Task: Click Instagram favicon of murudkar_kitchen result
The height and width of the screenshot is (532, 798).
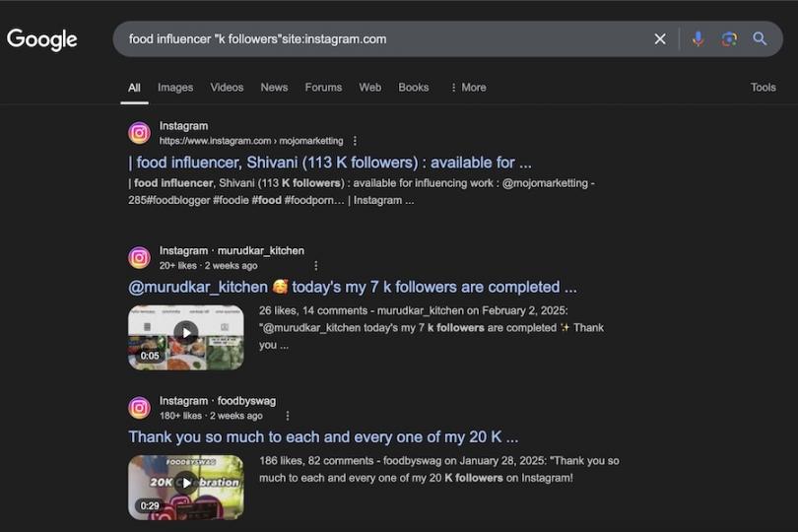Action: tap(139, 257)
